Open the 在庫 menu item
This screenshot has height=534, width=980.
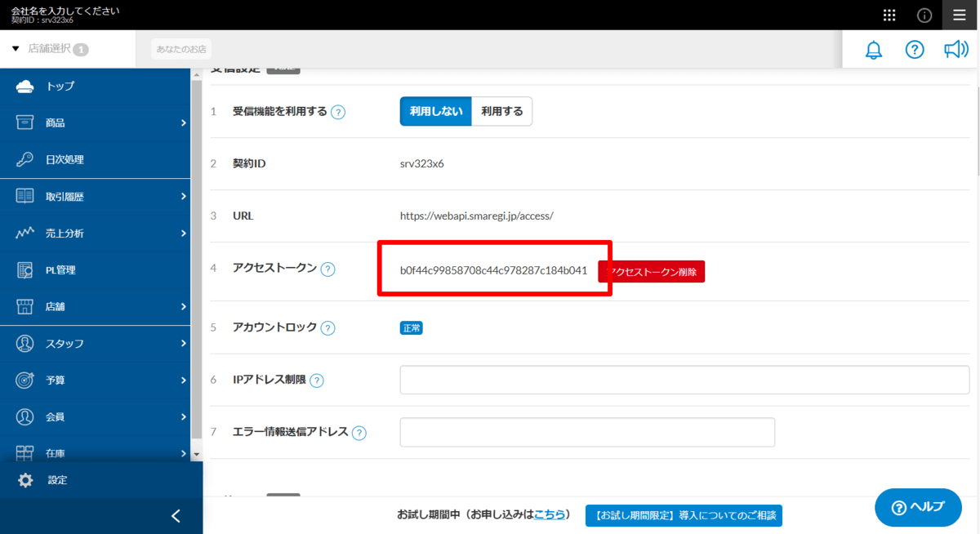click(95, 452)
